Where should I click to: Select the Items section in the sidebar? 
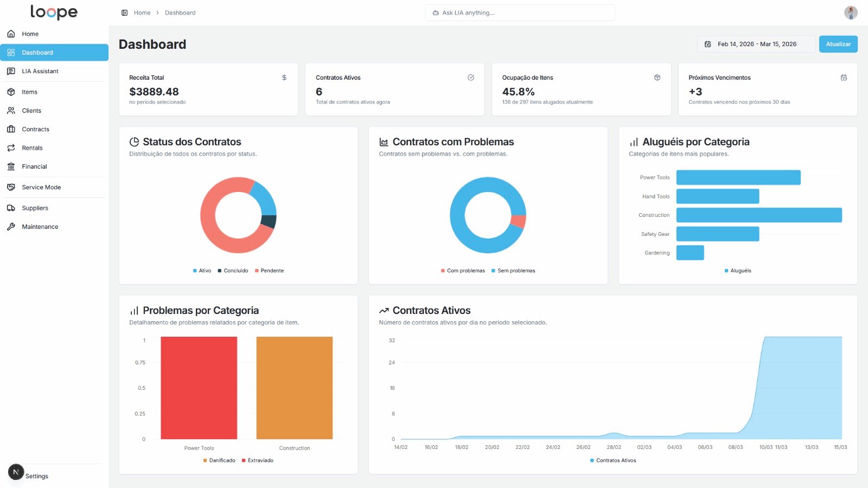click(30, 92)
